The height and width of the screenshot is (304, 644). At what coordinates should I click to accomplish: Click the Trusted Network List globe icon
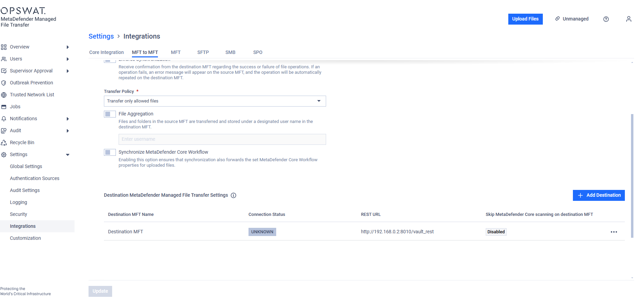click(x=4, y=95)
